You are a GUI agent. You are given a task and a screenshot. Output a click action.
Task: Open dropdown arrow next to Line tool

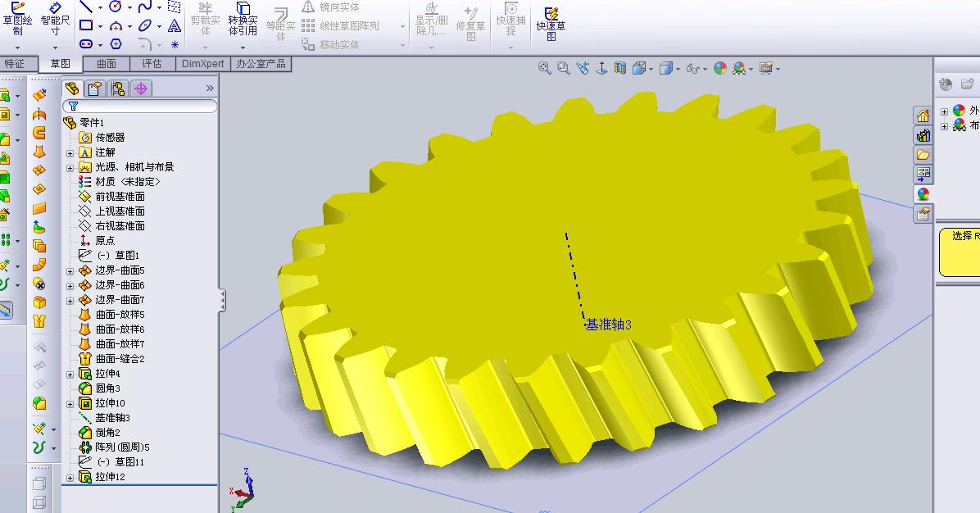(100, 7)
